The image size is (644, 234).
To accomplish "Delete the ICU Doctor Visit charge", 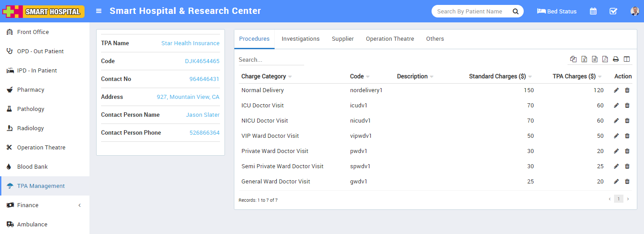I will click(627, 106).
